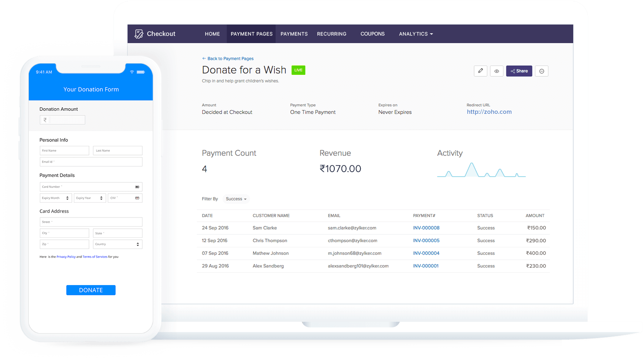
Task: Click the Expiry Year stepper arrows
Action: point(101,198)
